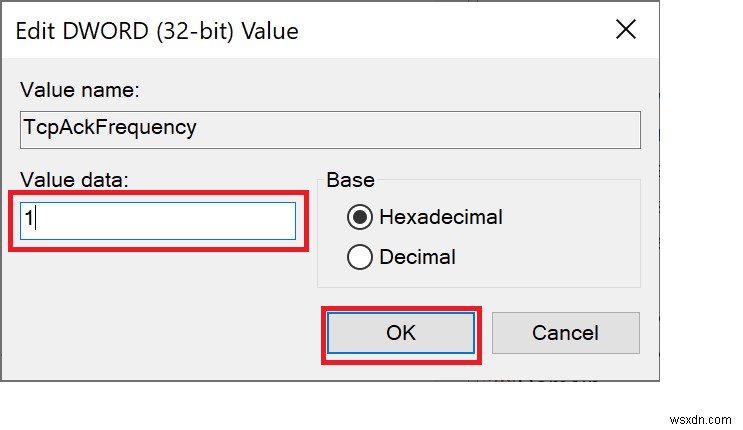Cancel editing the DWORD value
Screen dimensions: 743x430
click(565, 332)
